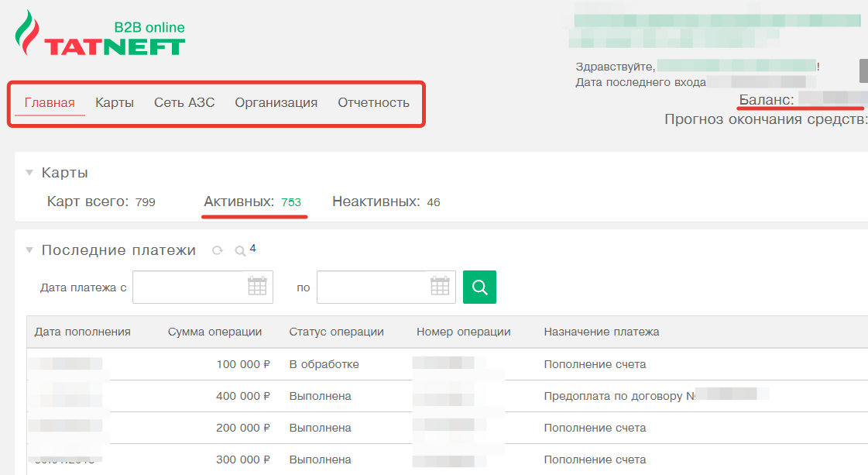Click the В обработке status cell
This screenshot has width=868, height=475.
(x=324, y=364)
